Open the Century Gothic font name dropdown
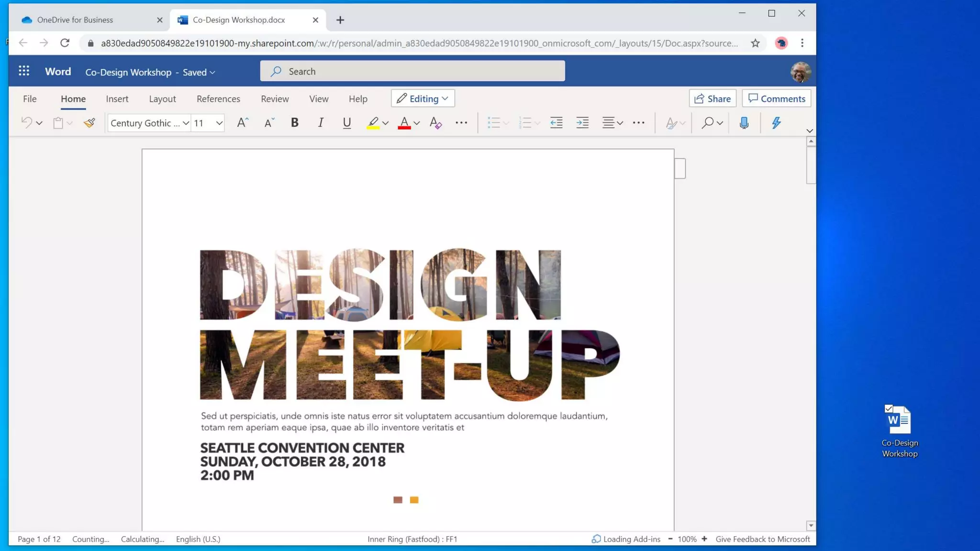The width and height of the screenshot is (980, 551). coord(186,123)
